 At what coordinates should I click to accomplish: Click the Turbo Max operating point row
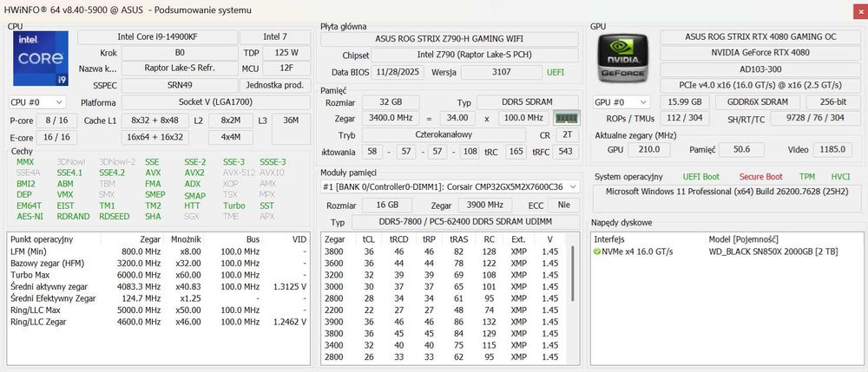(x=158, y=275)
